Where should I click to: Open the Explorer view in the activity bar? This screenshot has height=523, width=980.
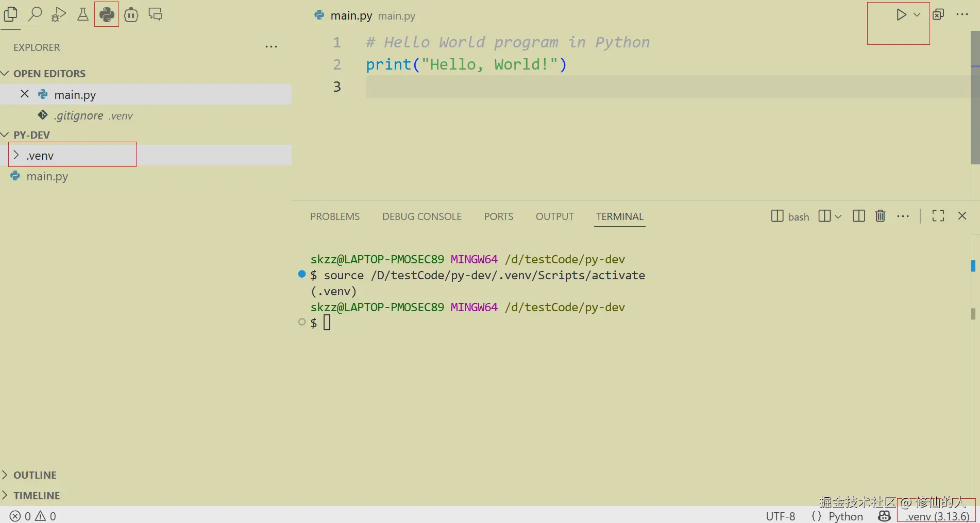click(x=10, y=14)
